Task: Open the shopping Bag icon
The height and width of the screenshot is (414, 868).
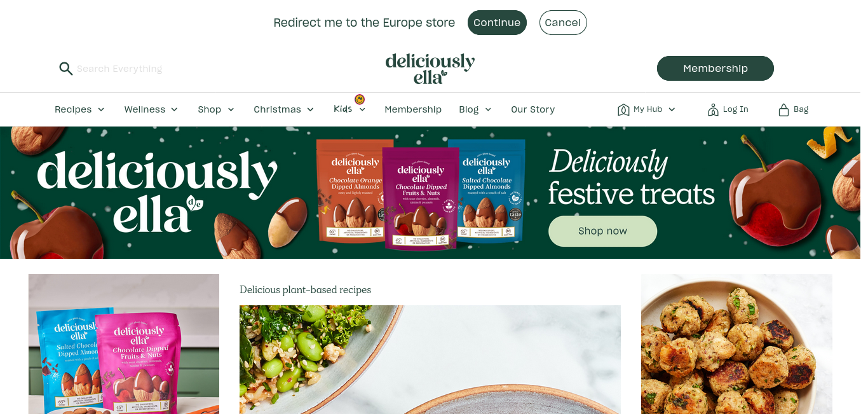Action: pos(783,110)
